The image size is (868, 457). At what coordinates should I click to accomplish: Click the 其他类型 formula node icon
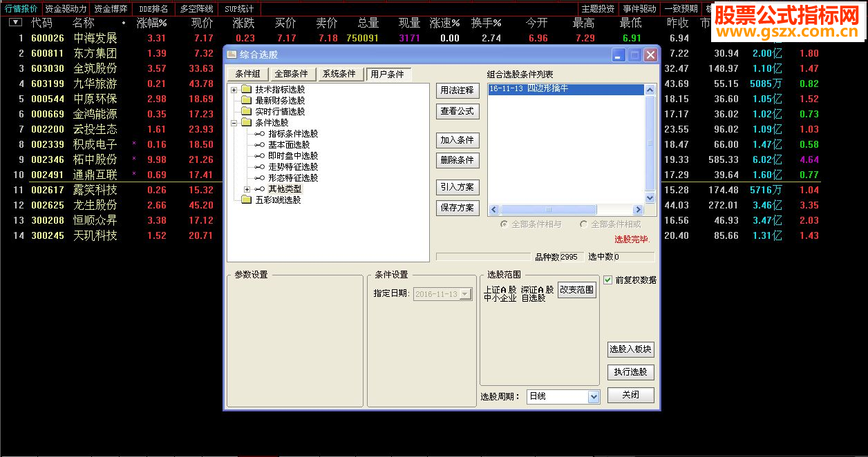[260, 189]
